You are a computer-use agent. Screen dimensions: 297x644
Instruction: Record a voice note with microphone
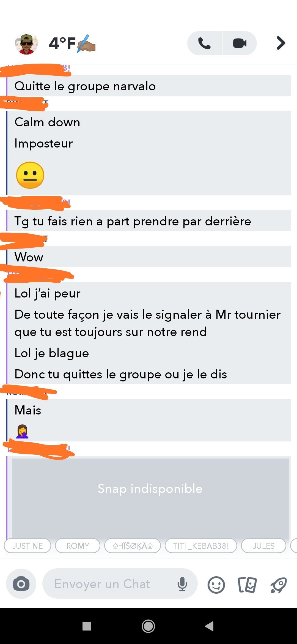[x=182, y=584]
